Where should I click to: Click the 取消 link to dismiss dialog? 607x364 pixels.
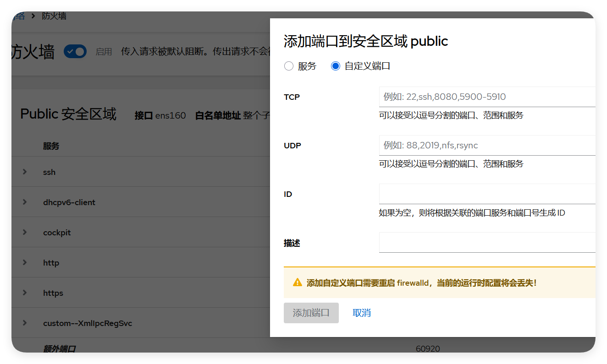click(362, 313)
